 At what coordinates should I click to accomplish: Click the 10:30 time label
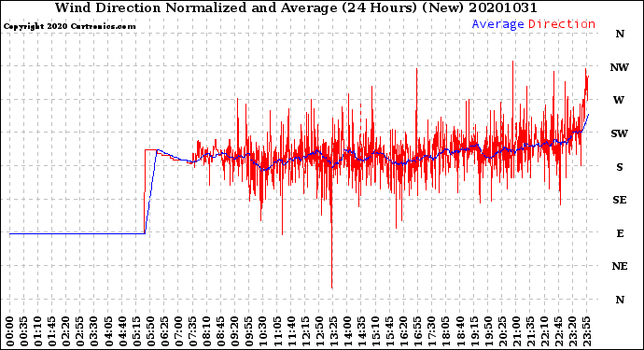pos(263,331)
